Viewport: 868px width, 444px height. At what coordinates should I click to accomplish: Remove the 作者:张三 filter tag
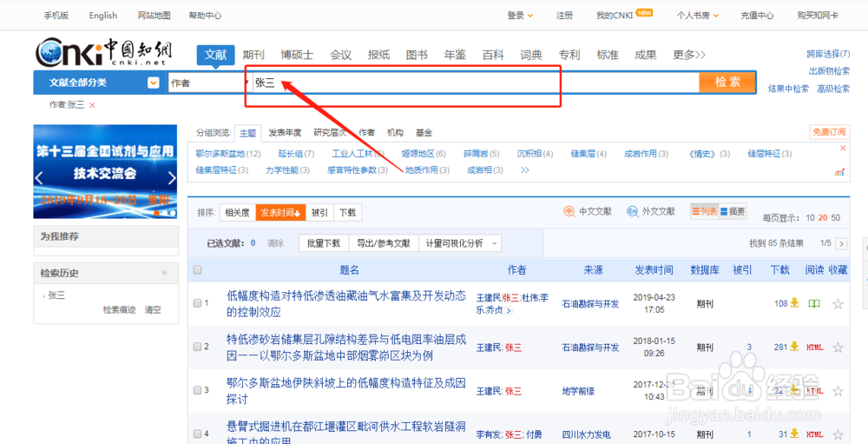tap(93, 105)
